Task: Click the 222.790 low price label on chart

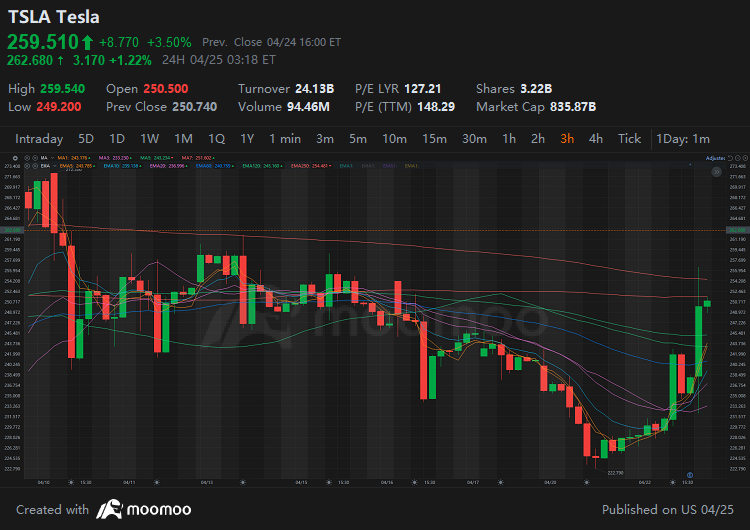Action: coord(616,473)
